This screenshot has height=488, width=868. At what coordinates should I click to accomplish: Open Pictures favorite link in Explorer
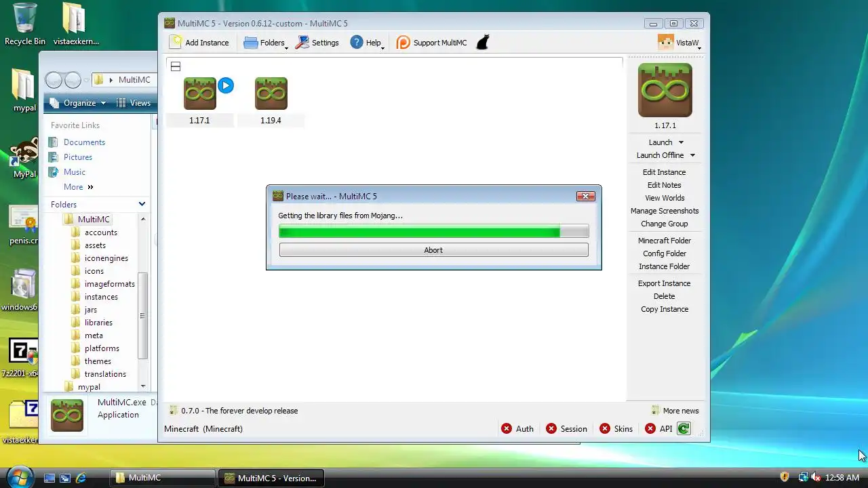pyautogui.click(x=71, y=157)
